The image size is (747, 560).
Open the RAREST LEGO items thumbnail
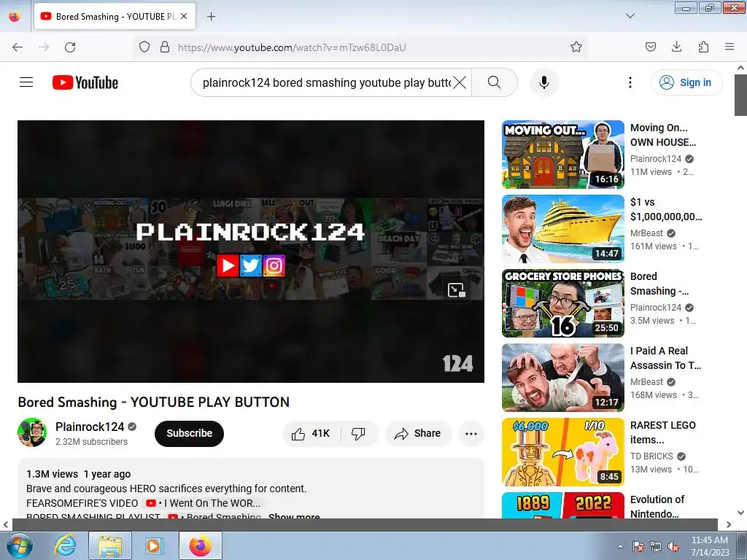point(562,452)
